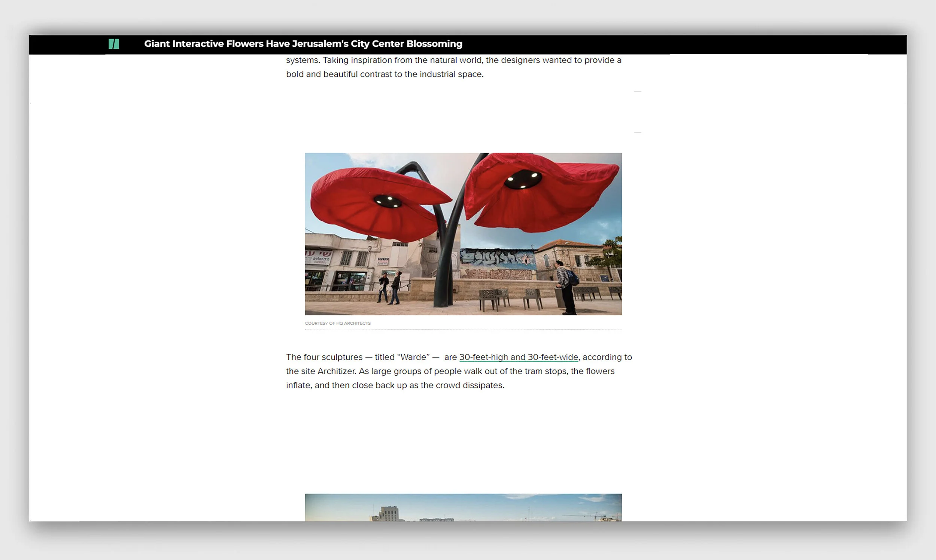Click the skyline photo at page bottom
This screenshot has width=936, height=560.
(463, 508)
